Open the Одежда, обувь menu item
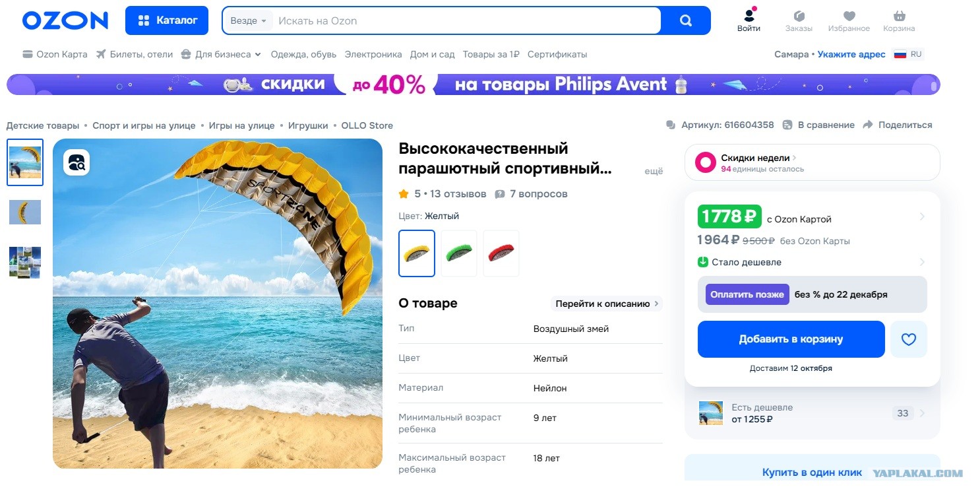This screenshot has width=980, height=493. [x=303, y=54]
